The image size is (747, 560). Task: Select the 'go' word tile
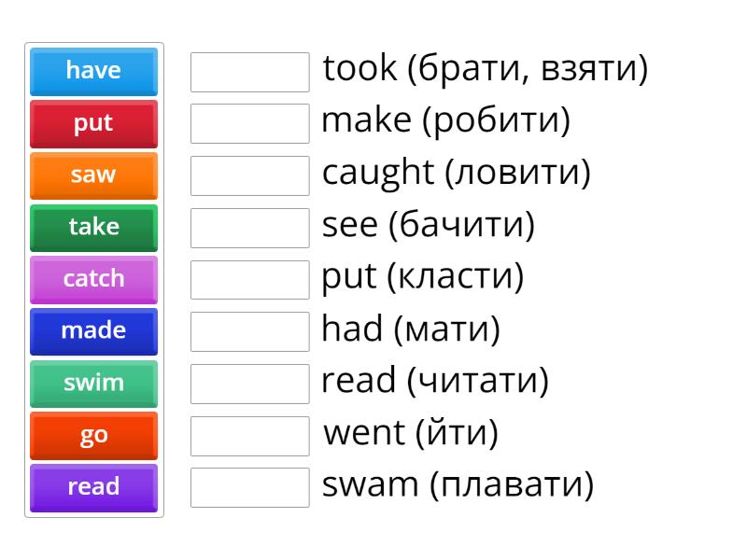click(x=92, y=435)
